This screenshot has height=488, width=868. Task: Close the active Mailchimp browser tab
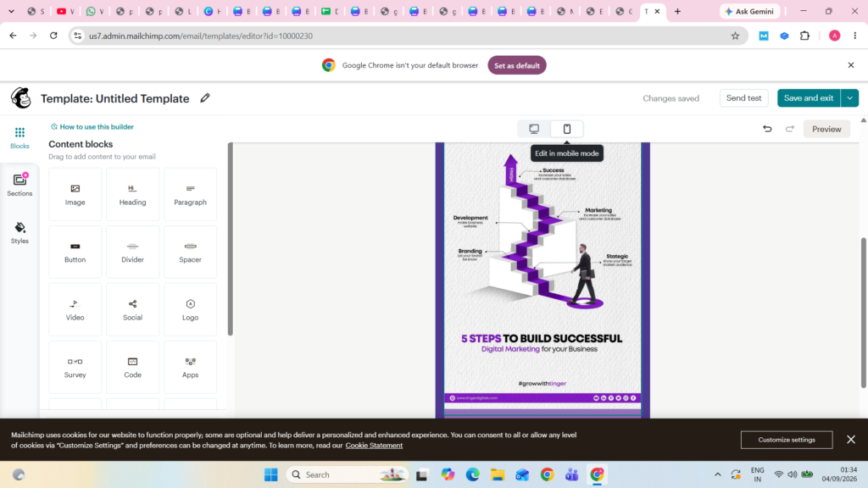pos(657,11)
